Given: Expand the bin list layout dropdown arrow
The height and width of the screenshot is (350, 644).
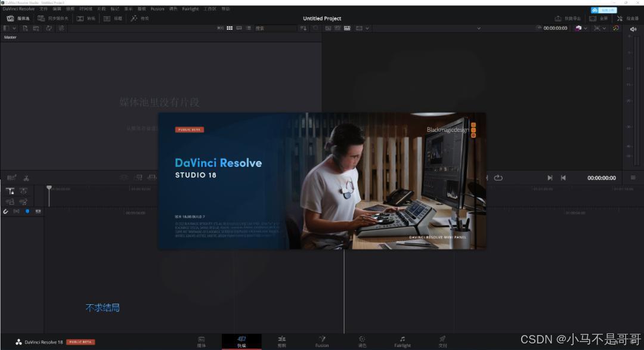Looking at the screenshot, I should (14, 29).
